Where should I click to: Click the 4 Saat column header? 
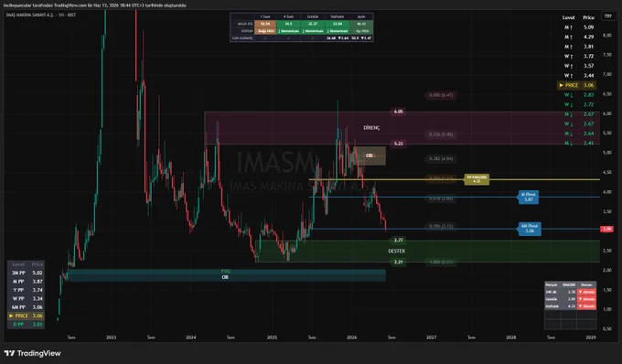(x=288, y=16)
